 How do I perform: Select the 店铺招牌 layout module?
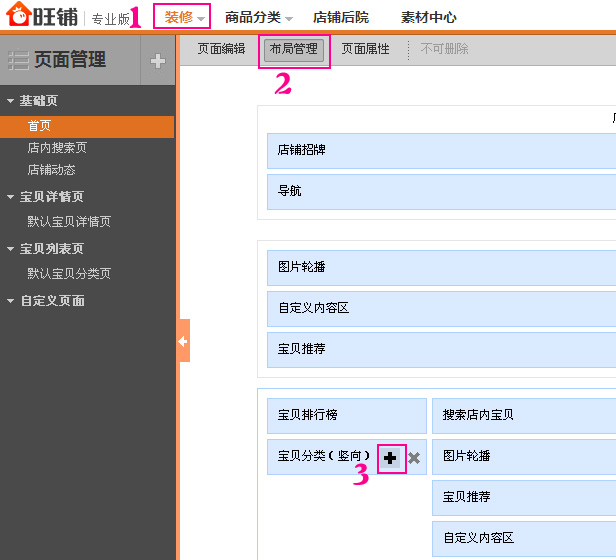click(440, 150)
